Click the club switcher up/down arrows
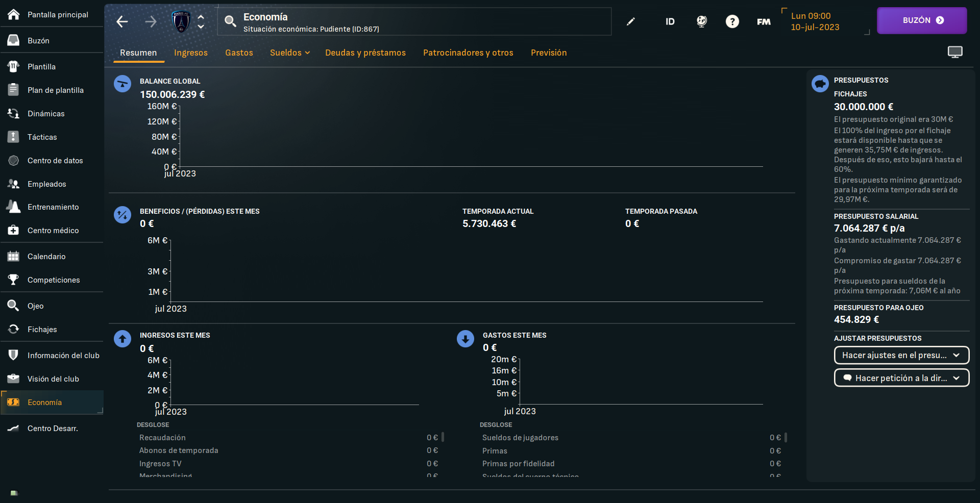980x503 pixels. tap(201, 21)
